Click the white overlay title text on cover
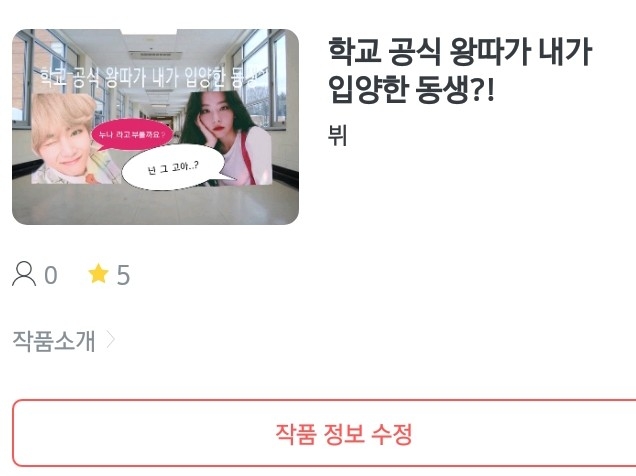Screen dimensions: 636x476 tap(150, 78)
